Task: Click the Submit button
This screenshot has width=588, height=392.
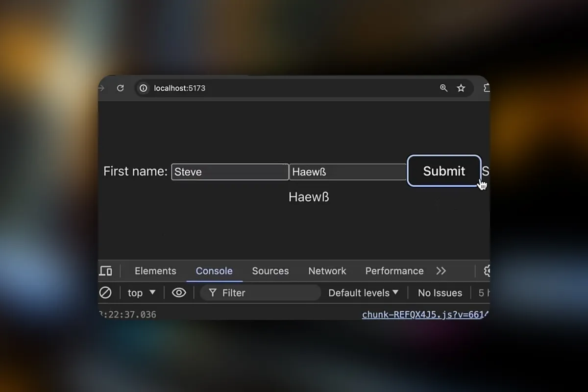Action: coord(444,171)
